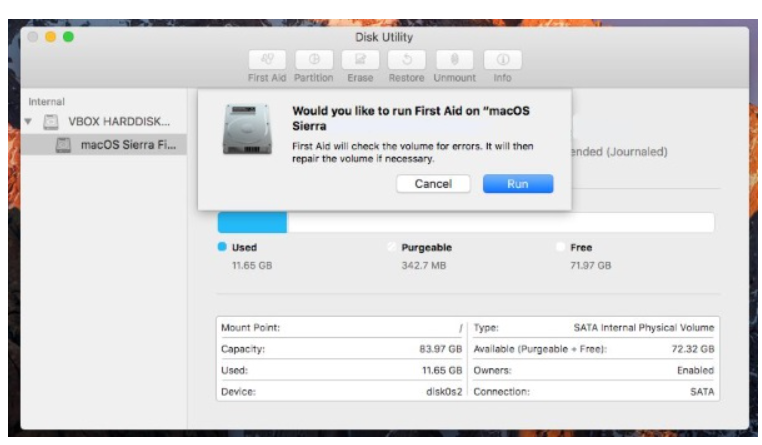This screenshot has height=445, width=762.
Task: Collapse the VBOX HARDDISK disclosure triangle
Action: pos(29,121)
